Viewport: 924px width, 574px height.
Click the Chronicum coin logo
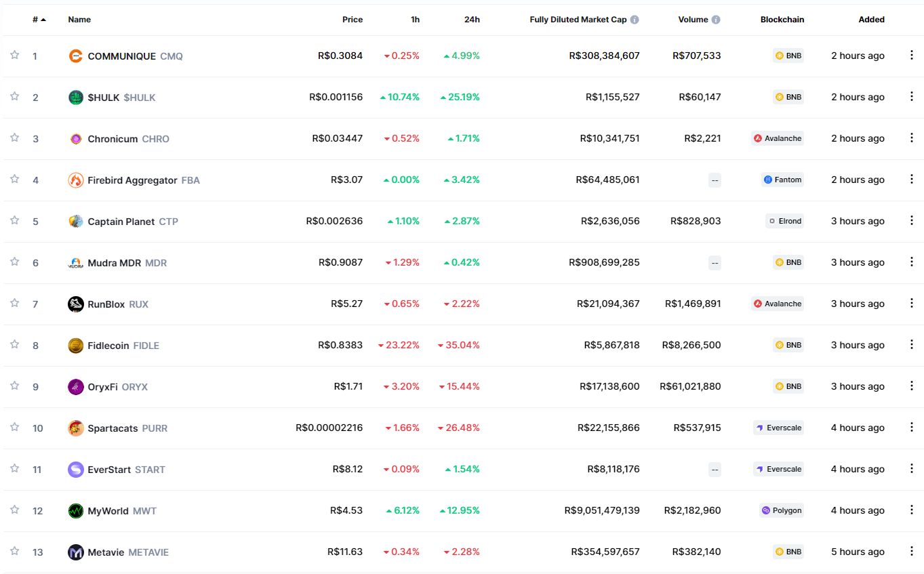(76, 138)
